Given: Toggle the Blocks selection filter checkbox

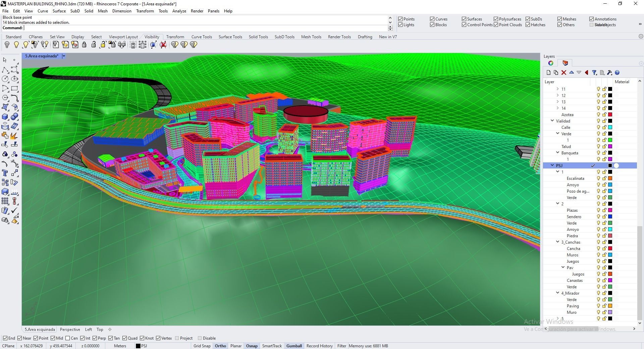Looking at the screenshot, I should tap(432, 25).
